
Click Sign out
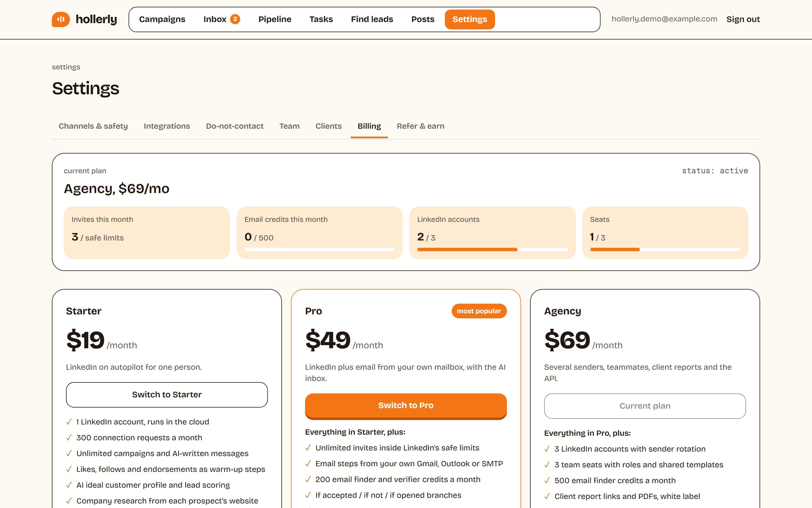(743, 19)
